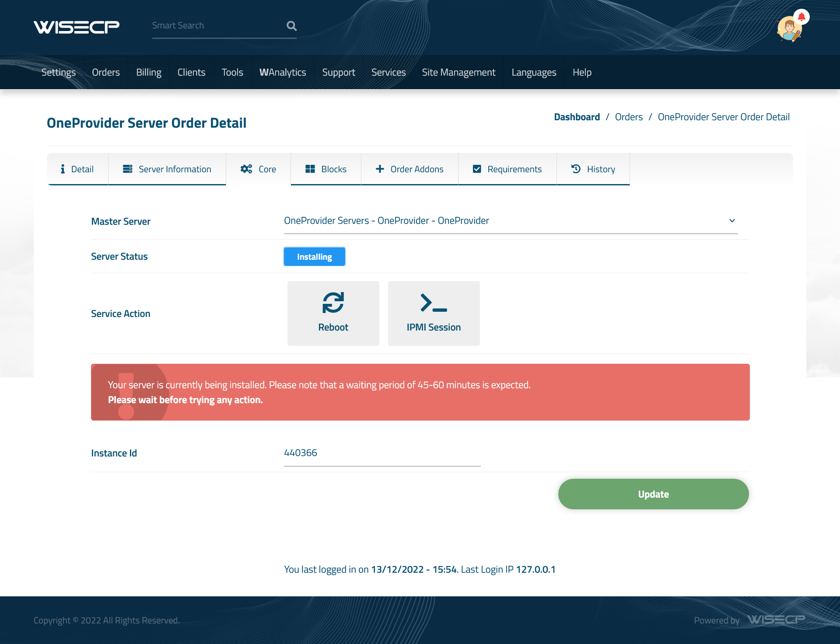Click the Requirements checkmark icon

pos(477,169)
